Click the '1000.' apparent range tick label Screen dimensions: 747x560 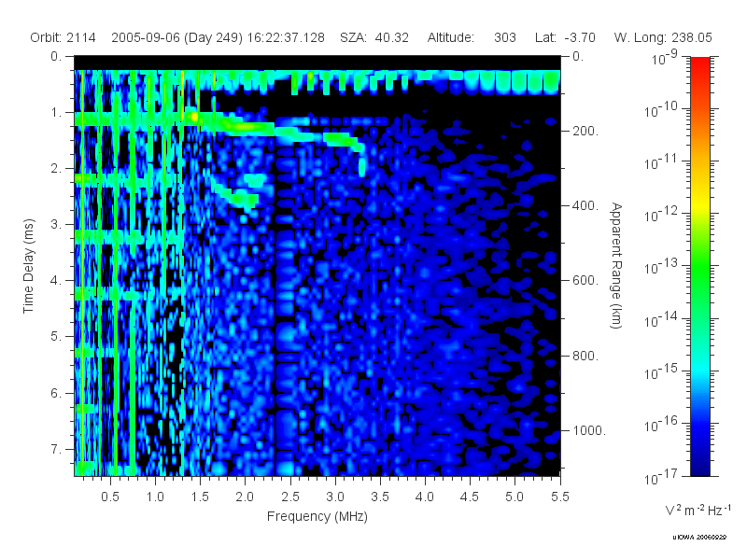589,430
